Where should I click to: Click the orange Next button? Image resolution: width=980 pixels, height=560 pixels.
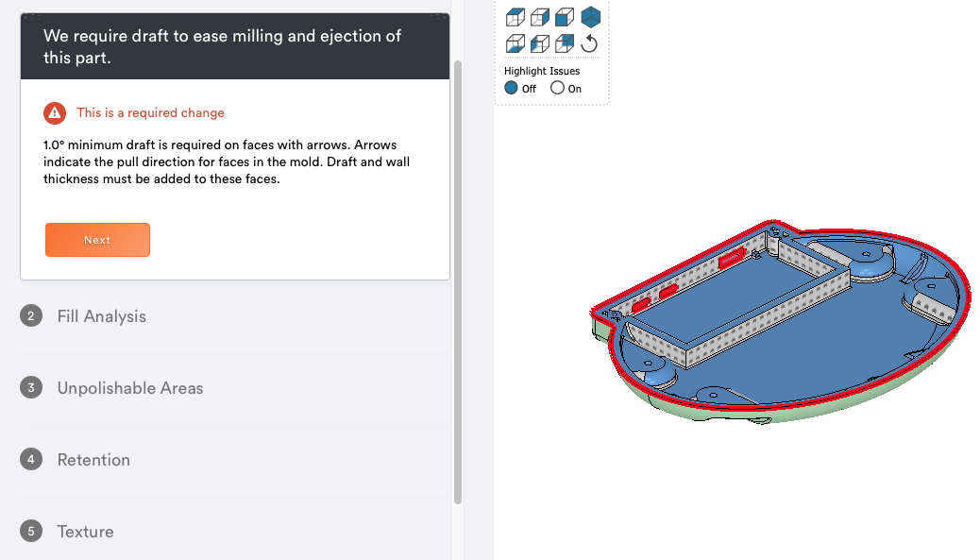click(97, 240)
